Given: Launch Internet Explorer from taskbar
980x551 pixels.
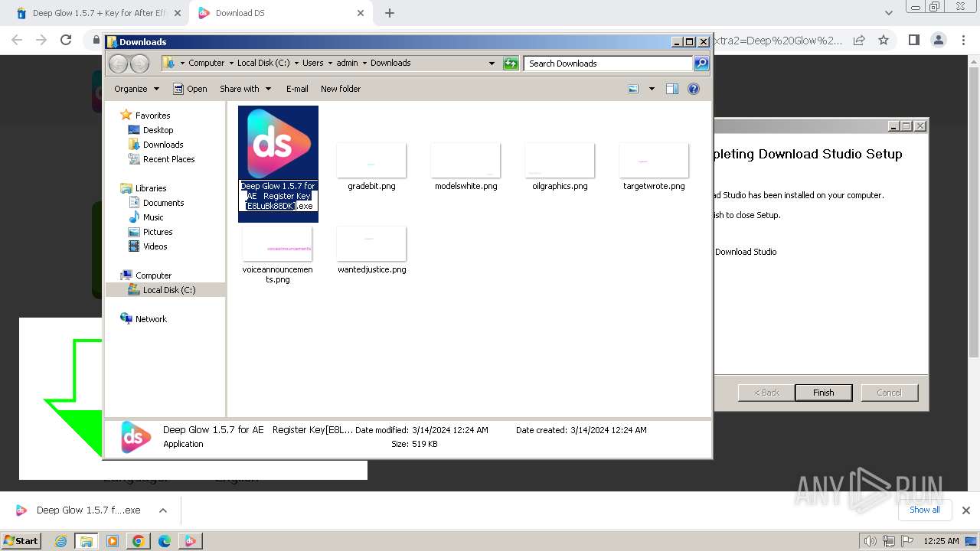Looking at the screenshot, I should (60, 541).
